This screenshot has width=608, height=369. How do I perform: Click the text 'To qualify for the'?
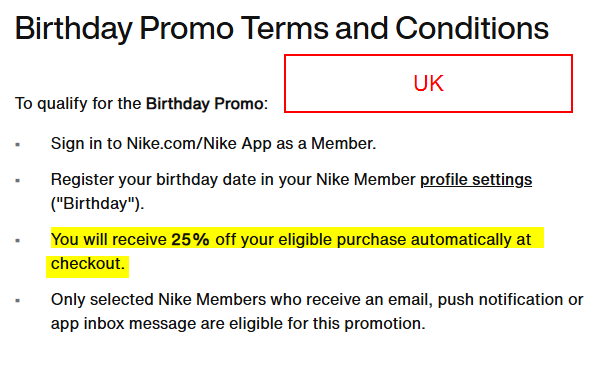coord(78,104)
